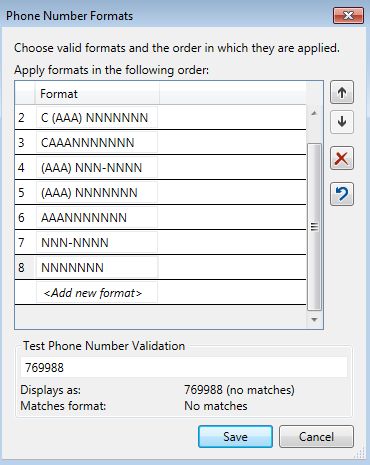Click the format list scrollbar thumb
This screenshot has width=370, height=465.
click(314, 227)
